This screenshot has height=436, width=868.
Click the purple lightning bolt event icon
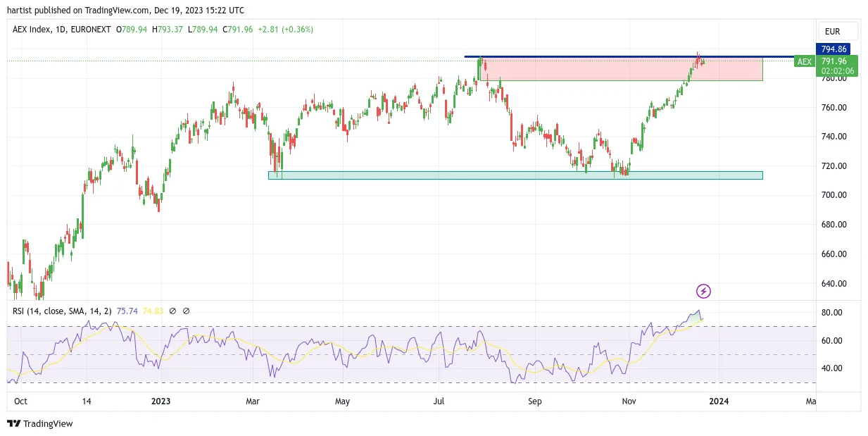(x=703, y=291)
